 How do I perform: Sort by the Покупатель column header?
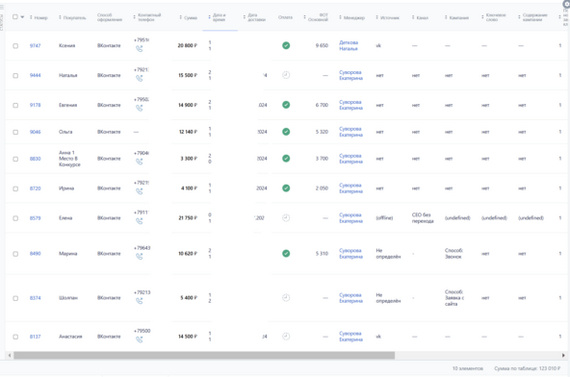tap(75, 17)
